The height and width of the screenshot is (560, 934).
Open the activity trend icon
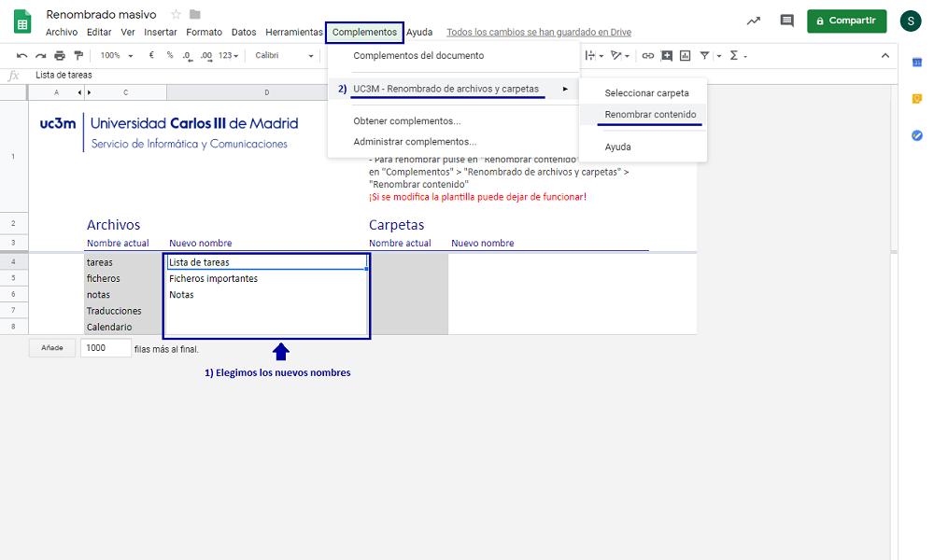[x=754, y=21]
